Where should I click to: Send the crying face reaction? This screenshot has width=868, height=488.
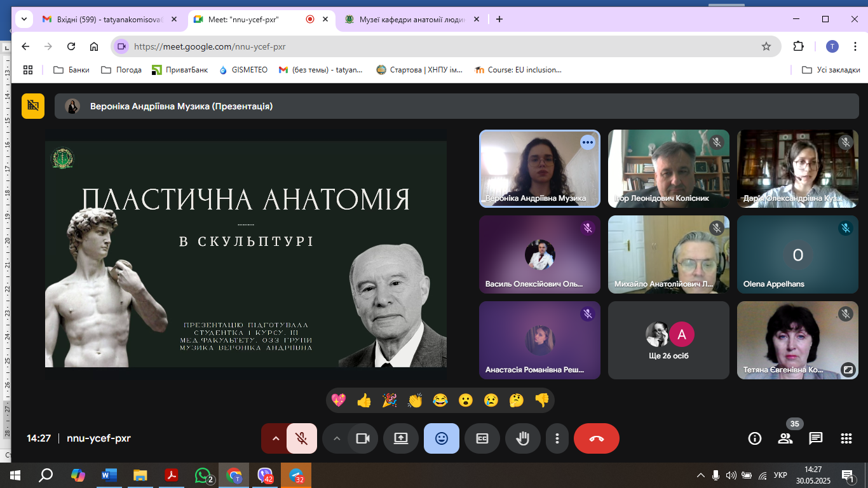point(491,400)
